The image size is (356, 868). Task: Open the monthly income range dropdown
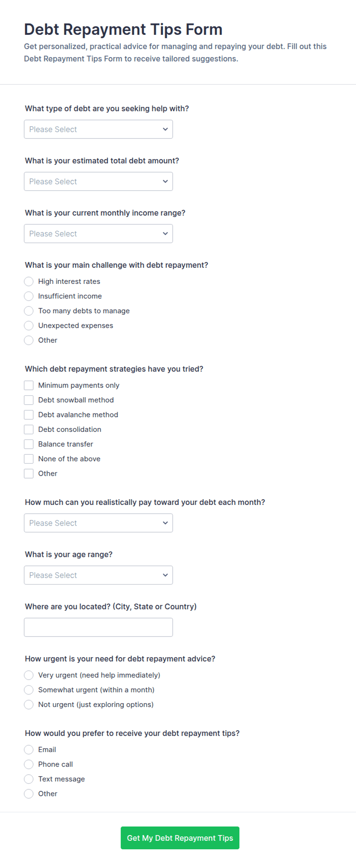tap(98, 234)
